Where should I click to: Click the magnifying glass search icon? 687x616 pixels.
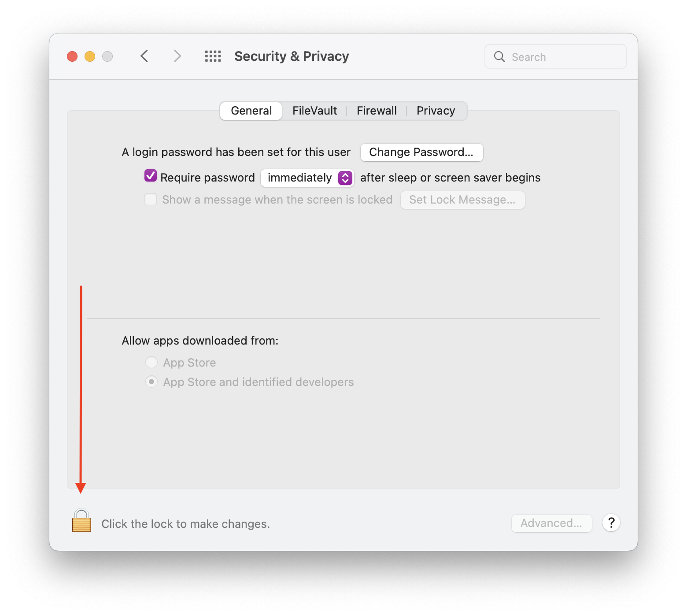499,56
